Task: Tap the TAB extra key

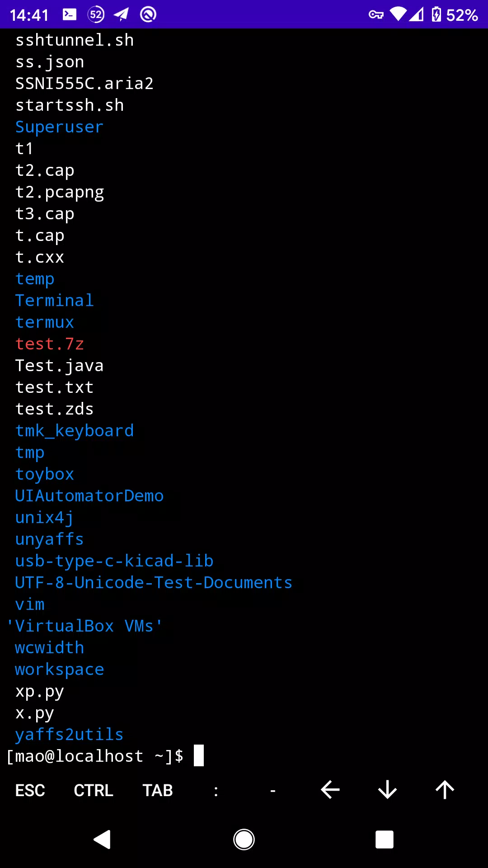Action: (x=158, y=790)
